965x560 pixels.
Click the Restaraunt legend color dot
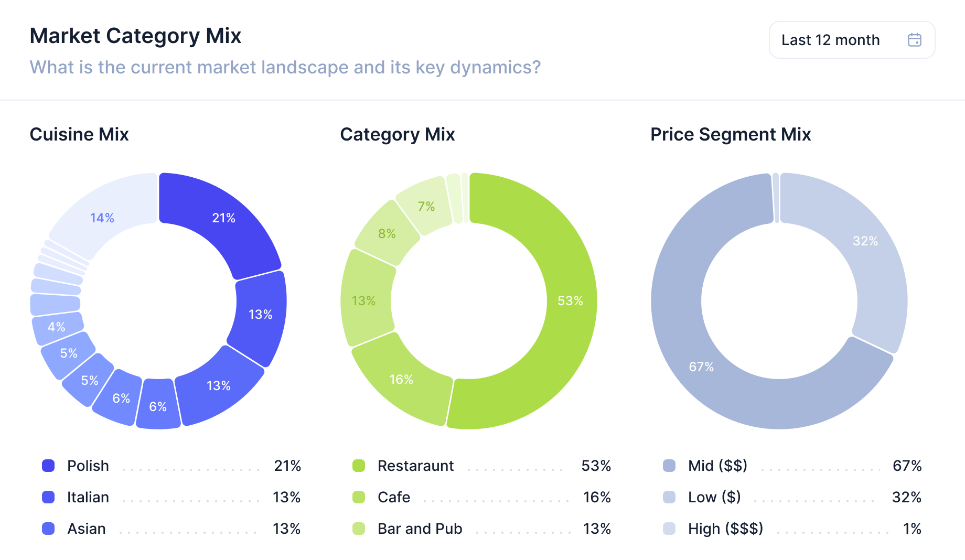(x=359, y=466)
